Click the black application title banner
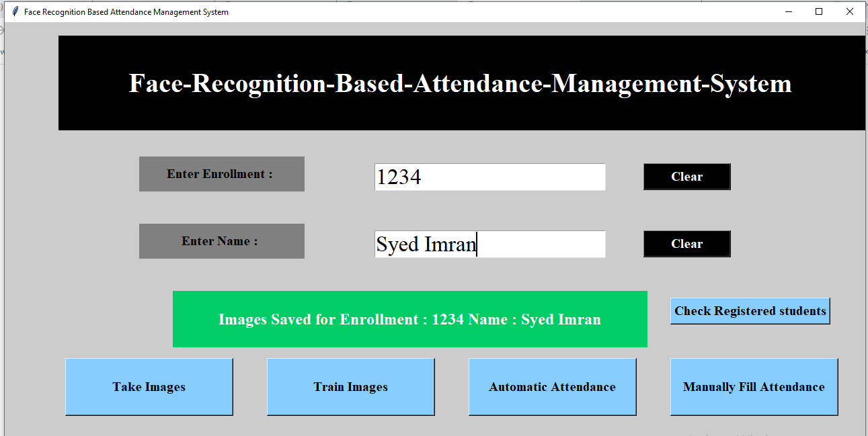Image resolution: width=868 pixels, height=436 pixels. point(462,83)
